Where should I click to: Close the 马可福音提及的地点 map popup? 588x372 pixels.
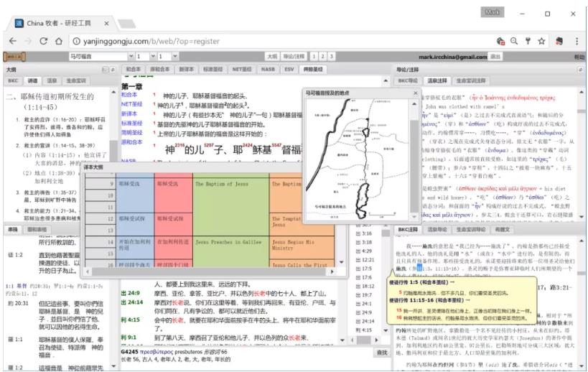414,93
